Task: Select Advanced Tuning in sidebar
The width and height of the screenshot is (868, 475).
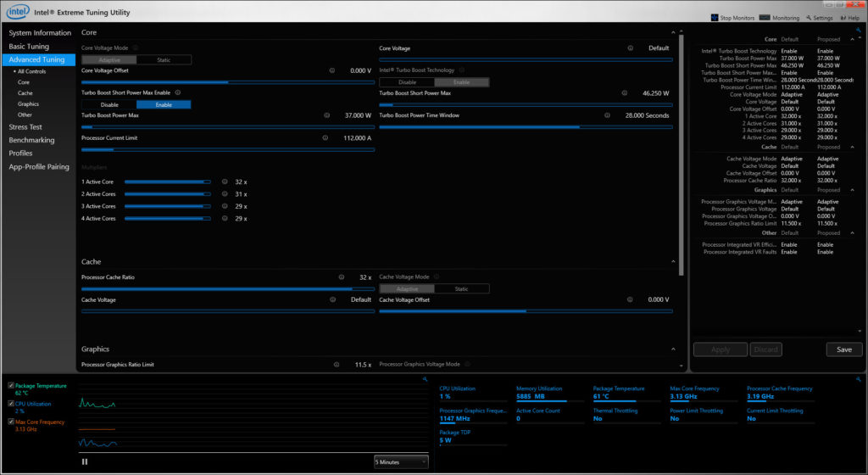Action: (39, 59)
